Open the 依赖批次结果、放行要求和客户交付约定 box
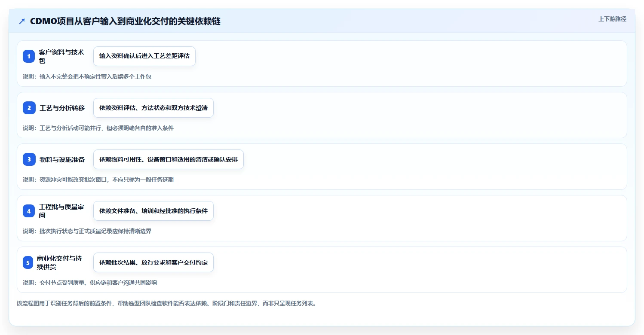644x335 pixels. tap(153, 262)
